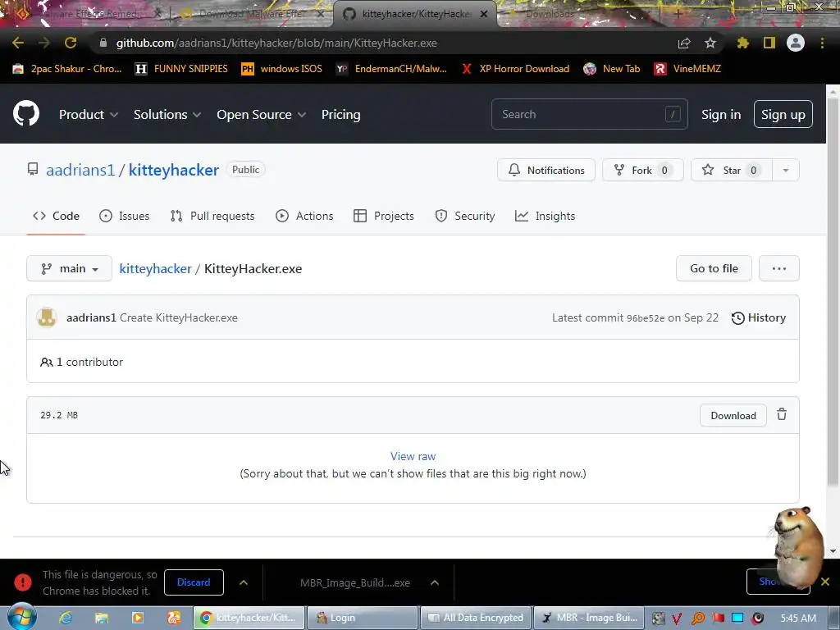Go back using the browser back arrow
Screen dimensions: 840x630
point(18,43)
